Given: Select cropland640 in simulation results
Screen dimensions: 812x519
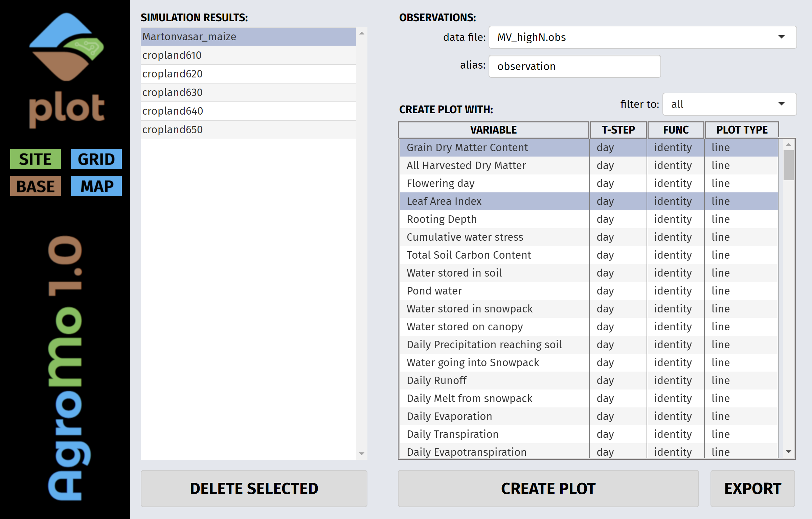Looking at the screenshot, I should pos(248,111).
